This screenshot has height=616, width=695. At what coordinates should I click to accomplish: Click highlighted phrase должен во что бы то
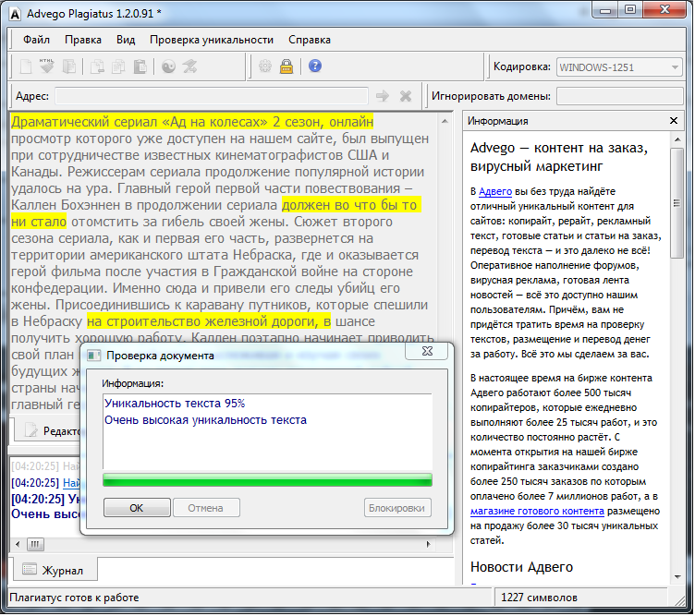point(349,205)
